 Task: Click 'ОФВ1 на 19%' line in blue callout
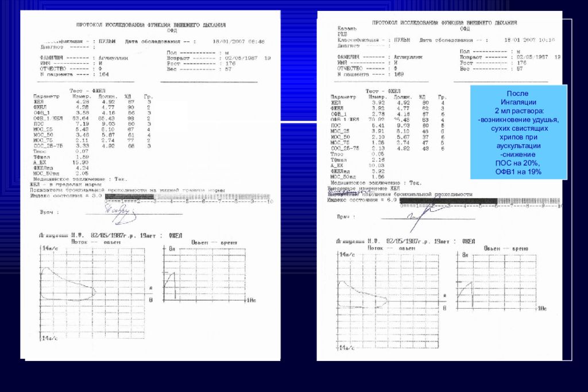point(519,172)
